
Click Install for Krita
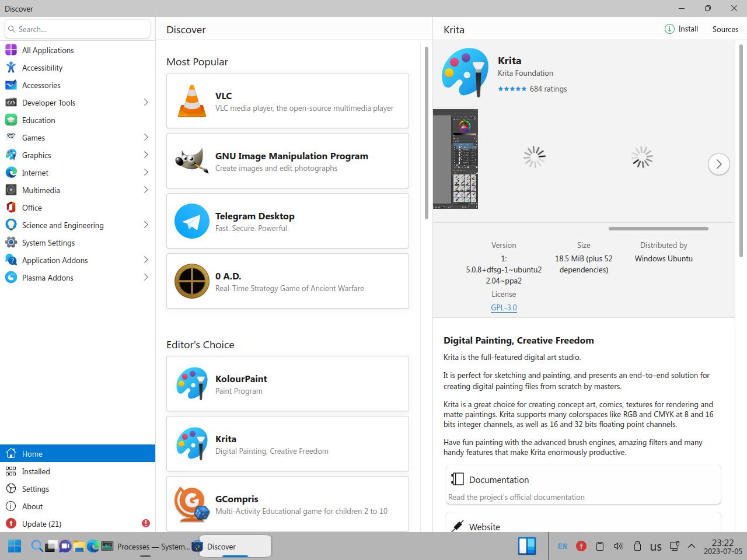681,29
